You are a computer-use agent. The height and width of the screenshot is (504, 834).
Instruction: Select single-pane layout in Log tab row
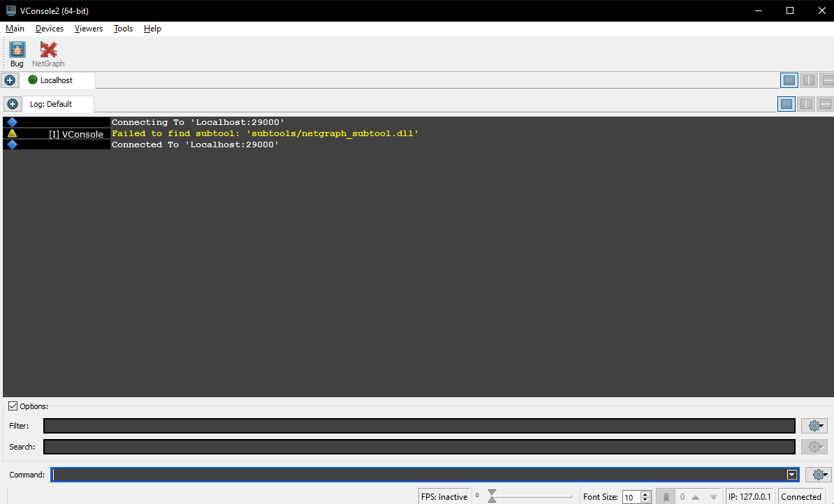coord(787,104)
